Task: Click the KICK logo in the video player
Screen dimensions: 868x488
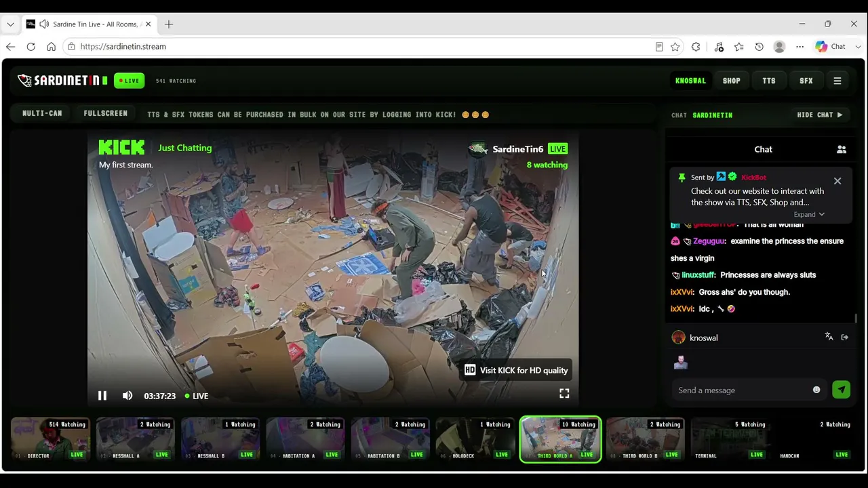Action: pos(121,148)
